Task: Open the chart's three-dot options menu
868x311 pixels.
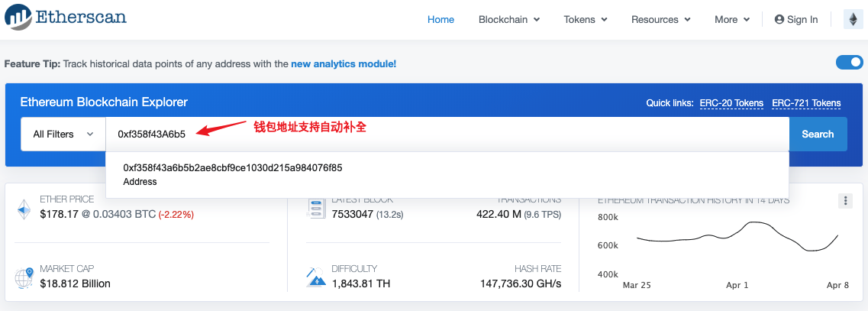Action: point(845,201)
